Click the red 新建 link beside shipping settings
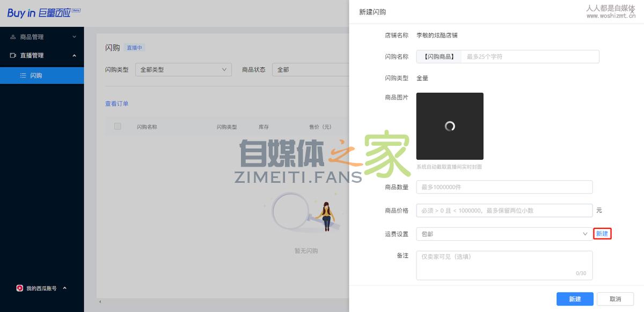 click(x=602, y=234)
